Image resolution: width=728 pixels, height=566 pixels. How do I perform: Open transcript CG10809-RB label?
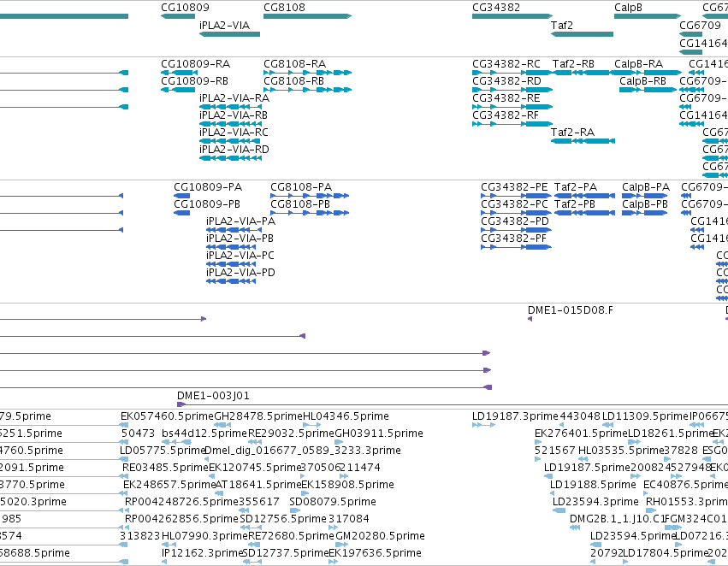pyautogui.click(x=194, y=80)
